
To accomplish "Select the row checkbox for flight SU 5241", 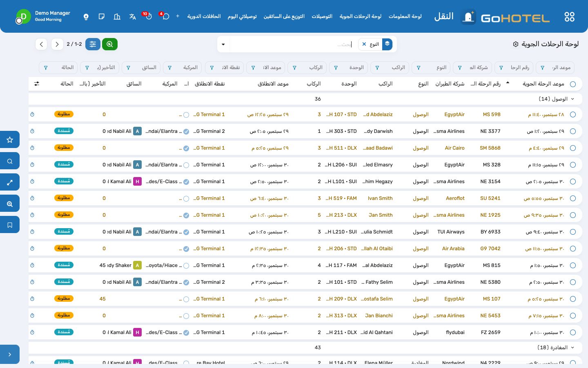I will pos(573,199).
